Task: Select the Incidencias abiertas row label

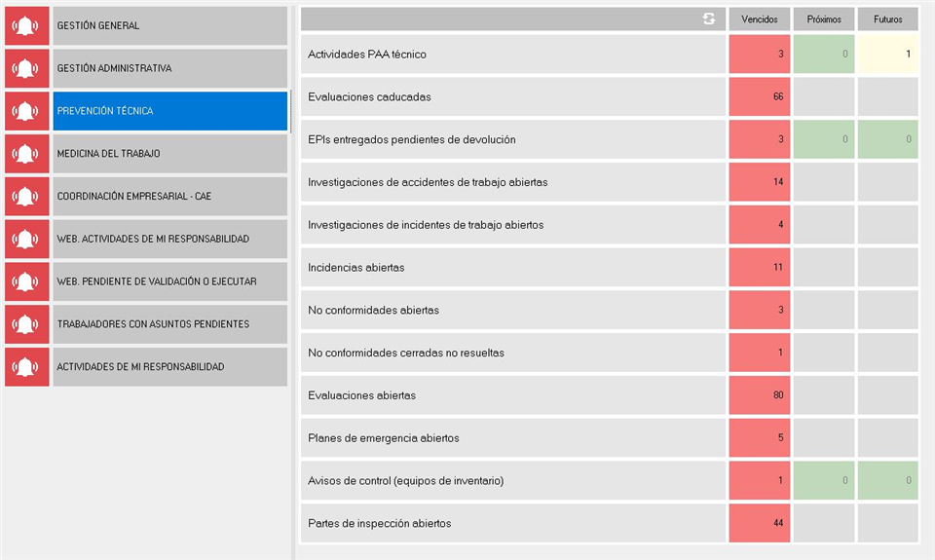Action: pyautogui.click(x=513, y=268)
